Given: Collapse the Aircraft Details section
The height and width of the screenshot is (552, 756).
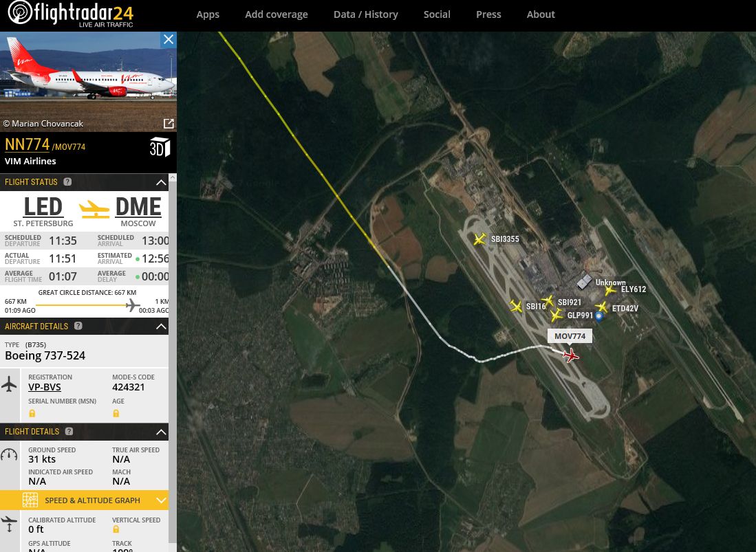Looking at the screenshot, I should click(161, 327).
